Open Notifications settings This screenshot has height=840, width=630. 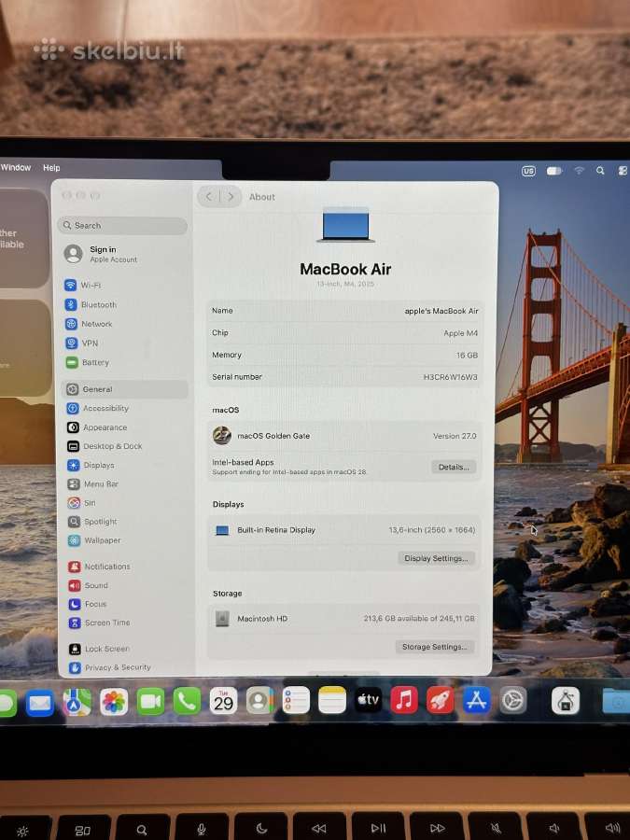coord(99,567)
